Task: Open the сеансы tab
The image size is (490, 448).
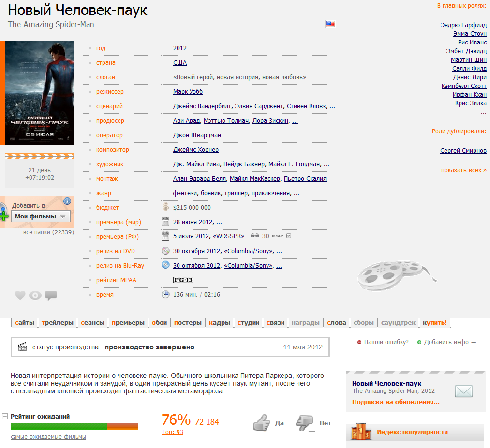Action: coord(92,323)
